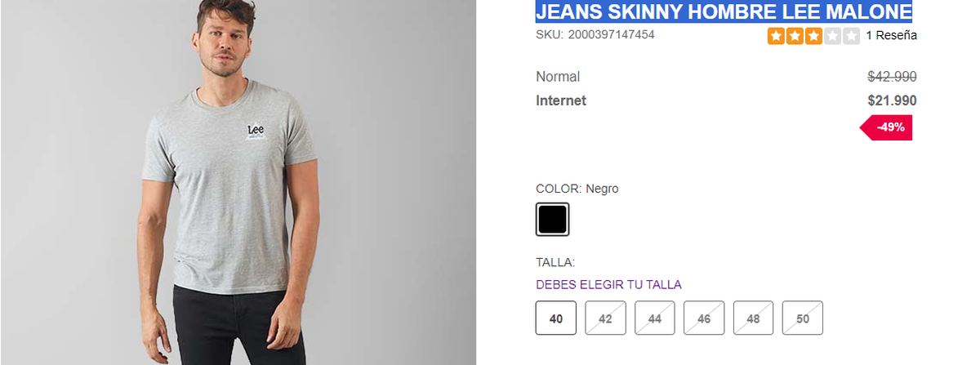Click the second rating star

tap(795, 36)
